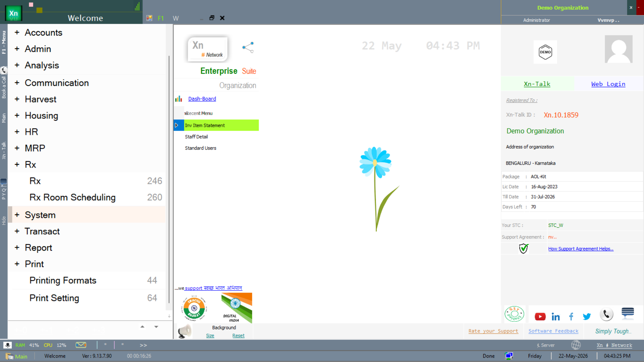Click the microphone icon in status bar
This screenshot has height=362, width=644.
[7, 345]
